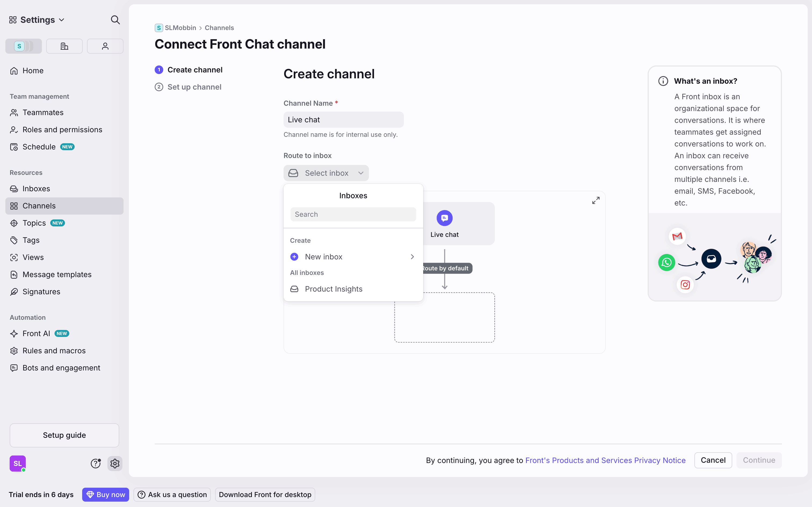Switch to personal settings person tab
This screenshot has height=507, width=812.
pyautogui.click(x=105, y=46)
